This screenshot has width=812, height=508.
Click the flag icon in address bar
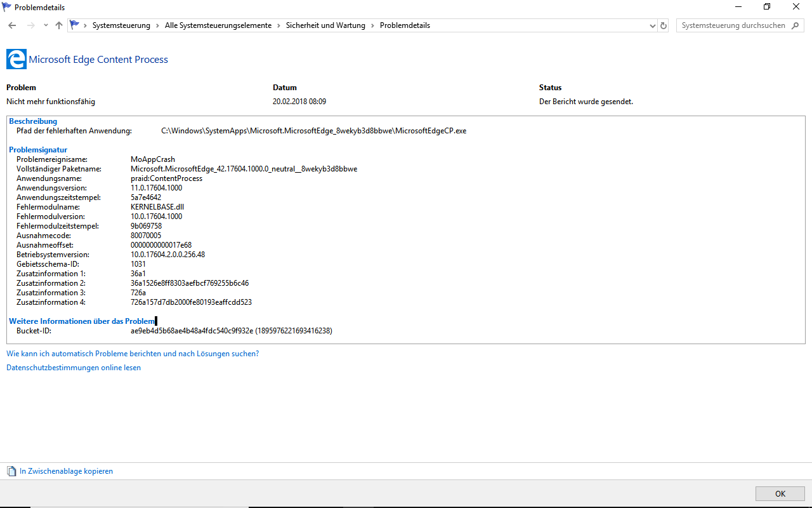pos(75,25)
